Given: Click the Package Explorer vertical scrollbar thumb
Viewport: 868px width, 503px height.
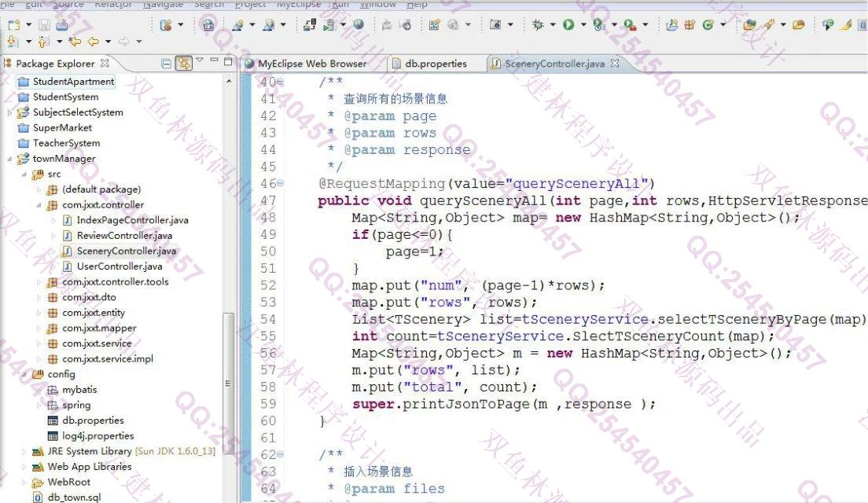Looking at the screenshot, I should (x=228, y=383).
